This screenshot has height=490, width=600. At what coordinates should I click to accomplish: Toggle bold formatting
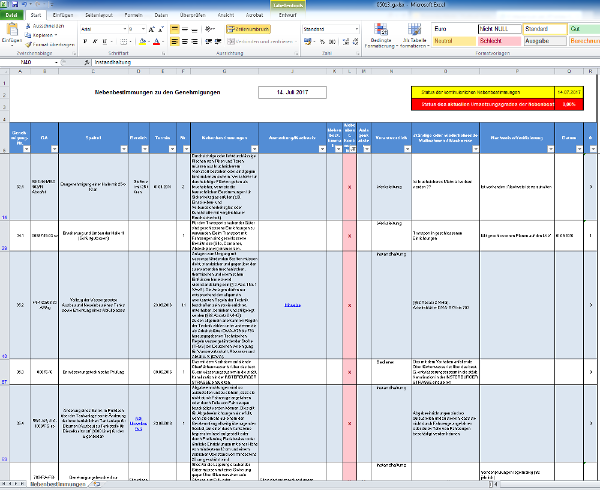click(84, 42)
